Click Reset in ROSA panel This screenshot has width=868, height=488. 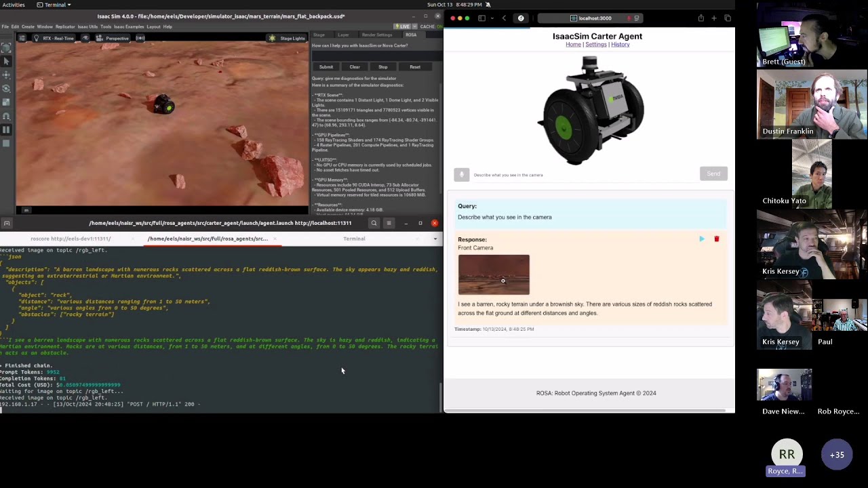tap(415, 67)
